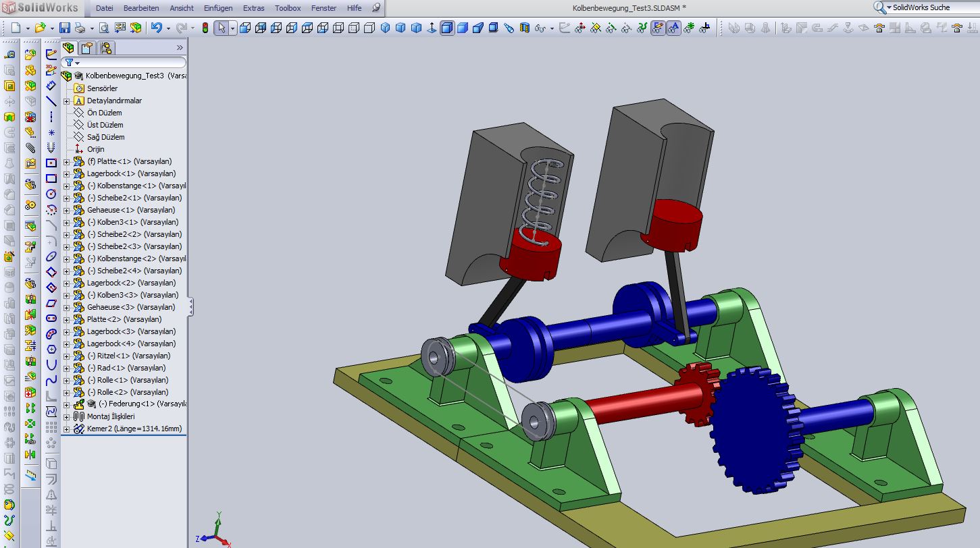The width and height of the screenshot is (980, 548).
Task: Open the Einfügen menu
Action: [x=218, y=8]
